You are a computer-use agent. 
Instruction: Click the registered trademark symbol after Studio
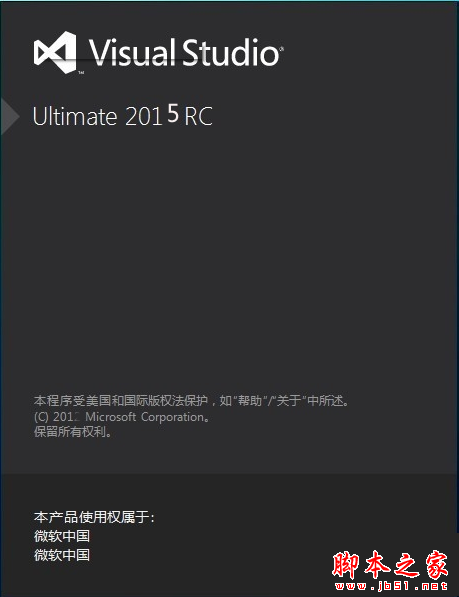pyautogui.click(x=282, y=49)
